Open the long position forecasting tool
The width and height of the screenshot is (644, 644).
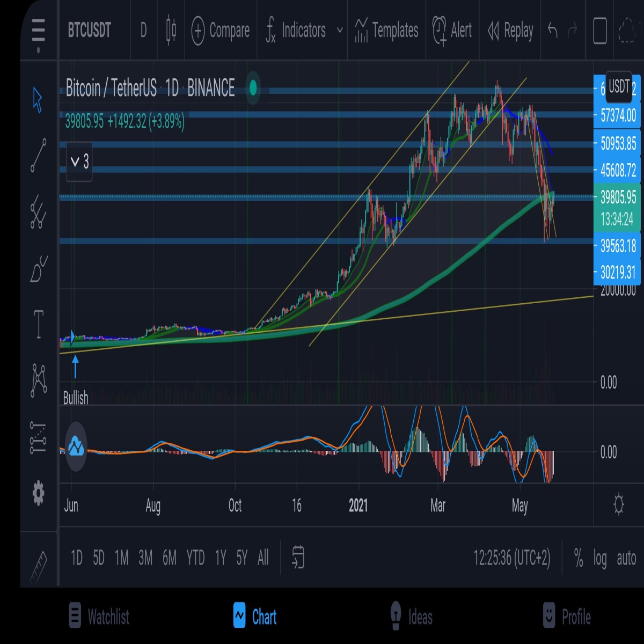pos(38,438)
